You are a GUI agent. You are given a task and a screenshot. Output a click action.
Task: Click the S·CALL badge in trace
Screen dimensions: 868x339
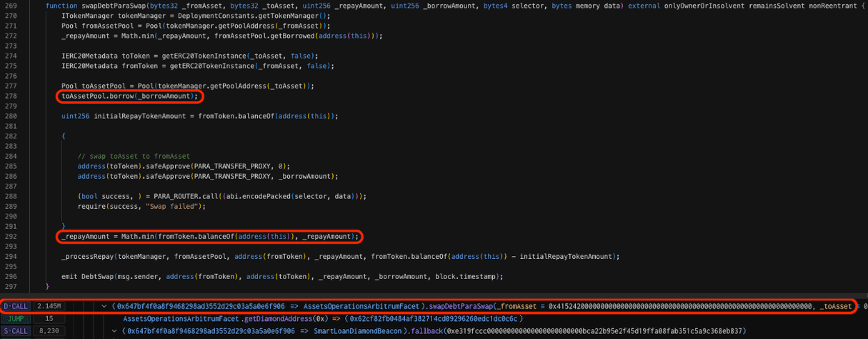pyautogui.click(x=16, y=331)
